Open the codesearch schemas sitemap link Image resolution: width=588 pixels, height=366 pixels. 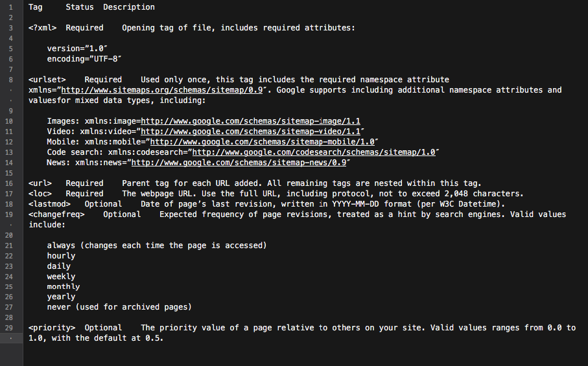(x=314, y=152)
